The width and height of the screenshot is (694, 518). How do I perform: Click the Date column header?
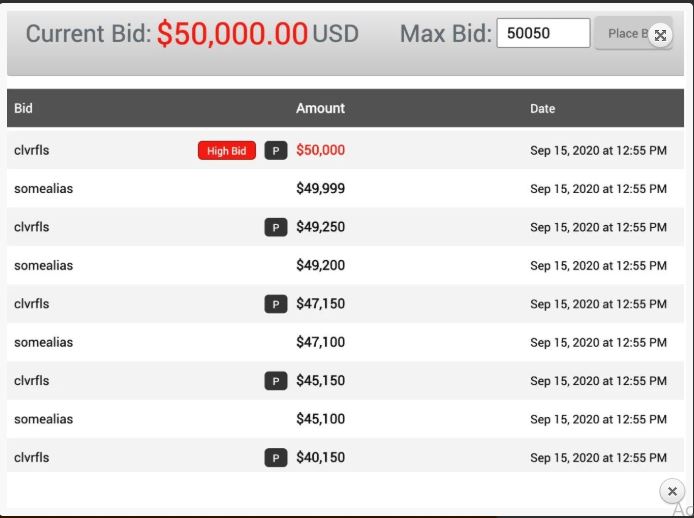click(x=542, y=108)
